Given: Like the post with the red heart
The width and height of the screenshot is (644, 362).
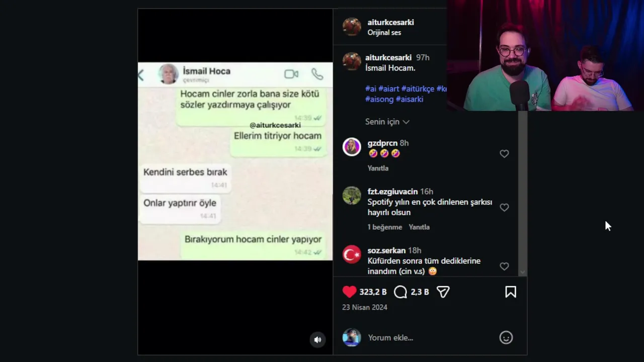Looking at the screenshot, I should click(349, 292).
